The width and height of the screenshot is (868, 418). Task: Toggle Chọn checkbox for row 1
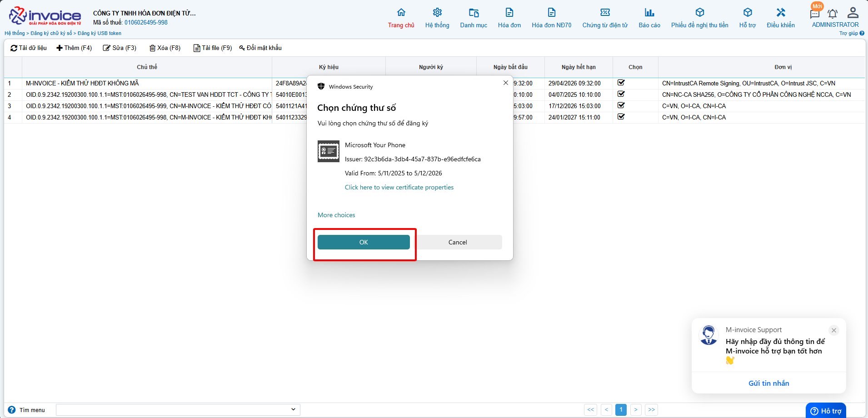[621, 83]
